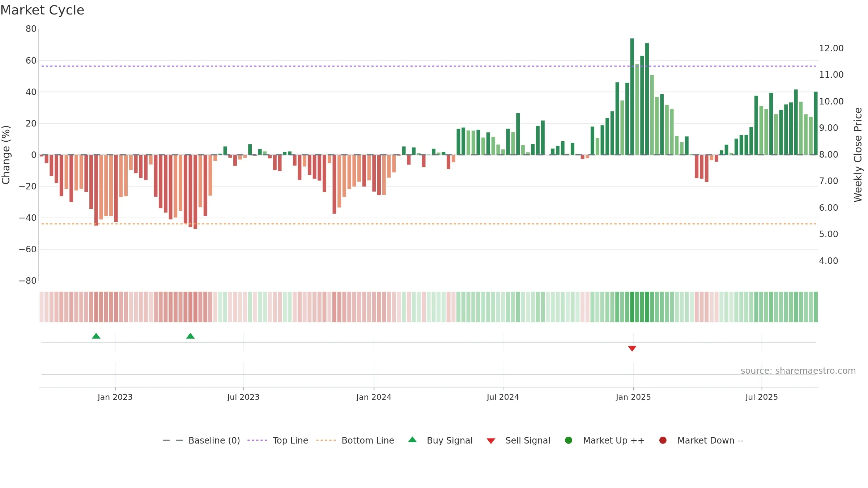Select the first buy signal marker before Jan 2023
Screen dimensions: 868x488
click(96, 336)
